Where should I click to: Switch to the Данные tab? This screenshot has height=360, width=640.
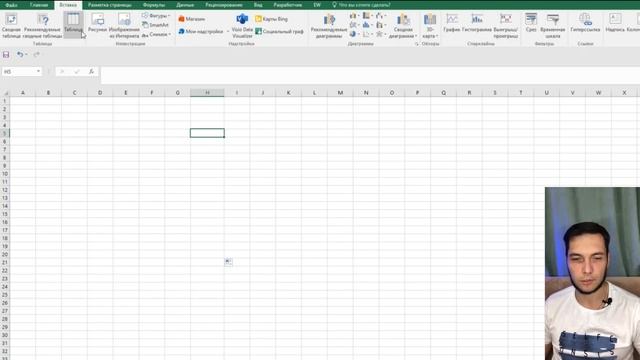coord(185,5)
